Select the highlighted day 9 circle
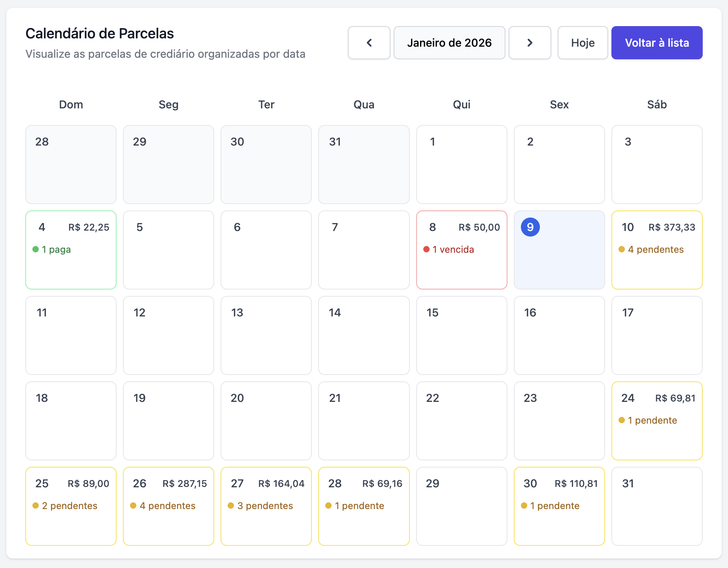Screen dimensions: 728x568 click(530, 227)
